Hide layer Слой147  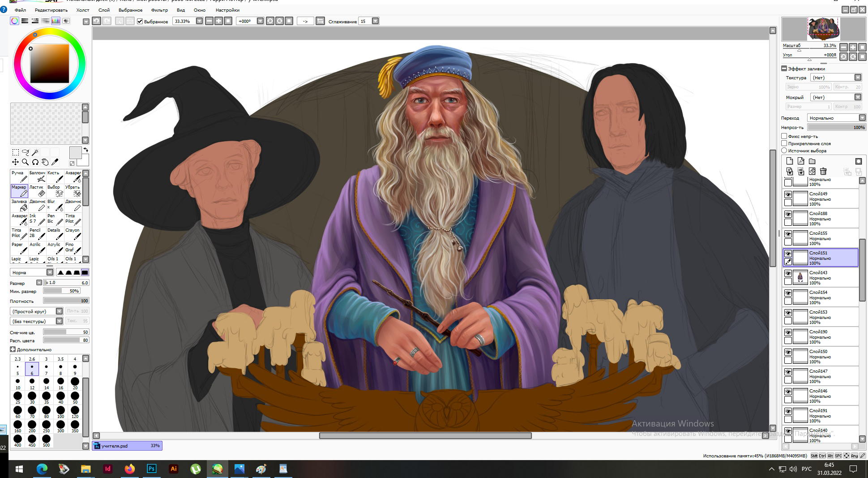point(788,372)
